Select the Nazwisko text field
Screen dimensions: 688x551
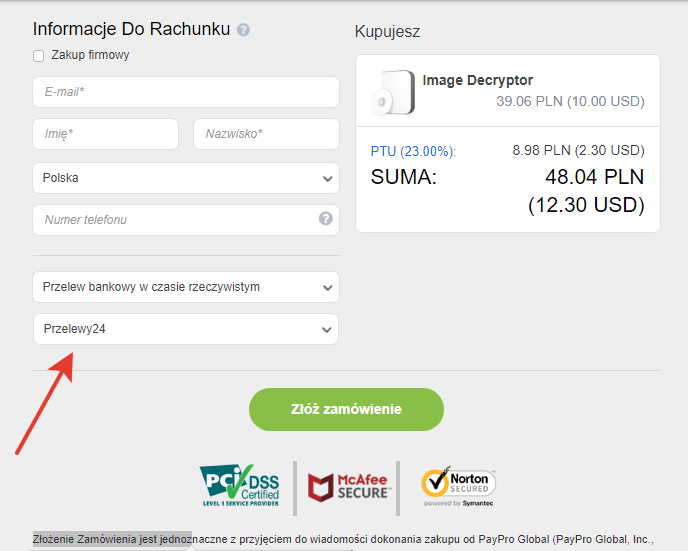tap(266, 134)
